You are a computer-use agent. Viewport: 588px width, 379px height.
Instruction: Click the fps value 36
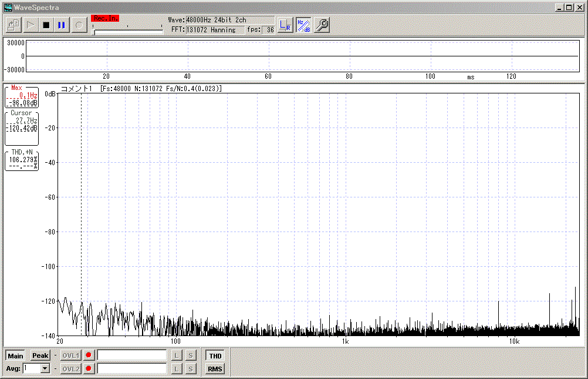[x=268, y=30]
